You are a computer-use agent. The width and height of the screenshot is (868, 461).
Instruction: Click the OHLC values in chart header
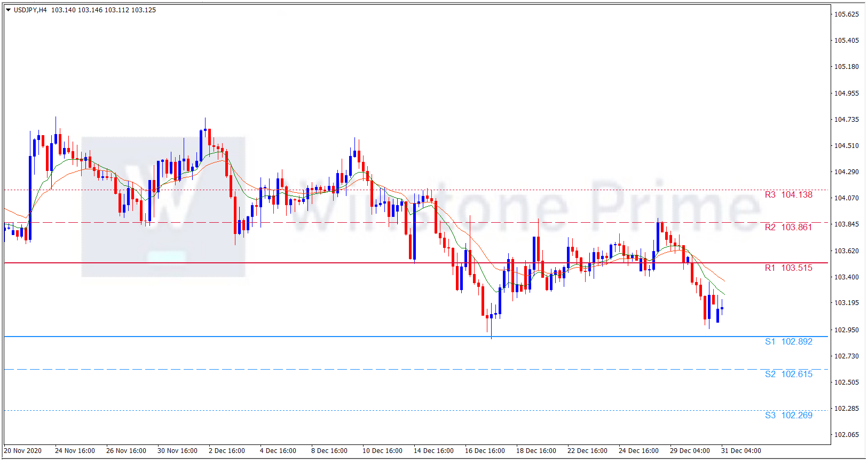(x=104, y=10)
